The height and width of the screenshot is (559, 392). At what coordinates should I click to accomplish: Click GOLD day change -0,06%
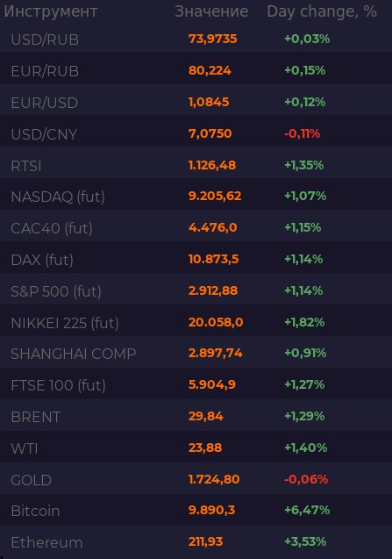point(306,479)
